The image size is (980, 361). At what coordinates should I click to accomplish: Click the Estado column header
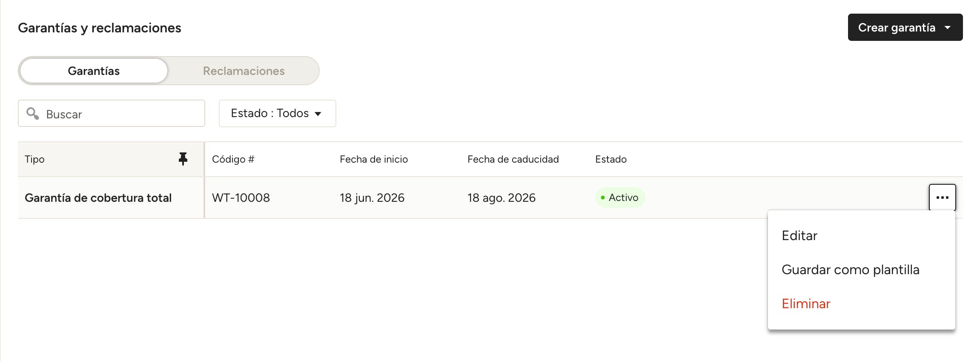point(610,159)
